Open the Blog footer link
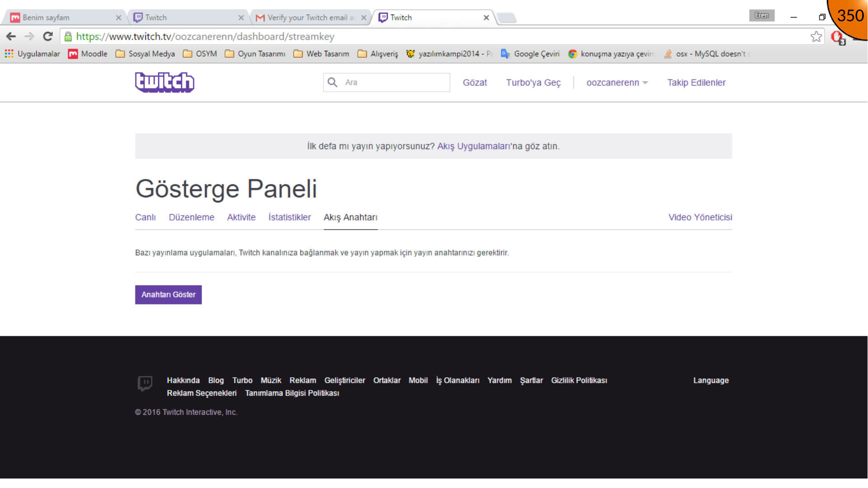The image size is (868, 488). 216,380
